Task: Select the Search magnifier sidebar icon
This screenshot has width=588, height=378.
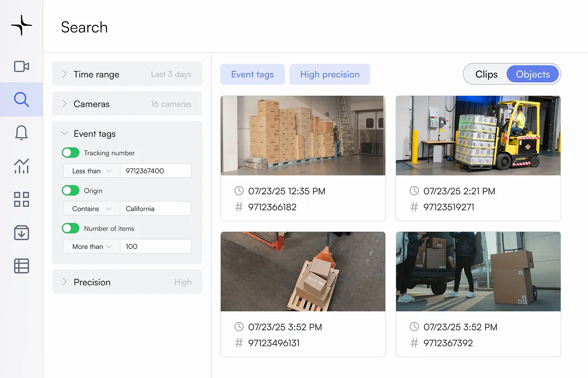Action: pos(22,99)
